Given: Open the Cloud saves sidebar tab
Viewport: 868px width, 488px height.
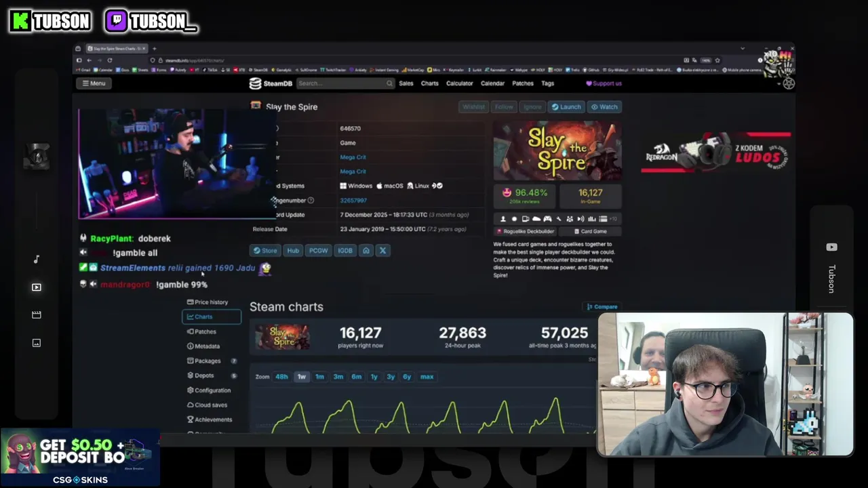Looking at the screenshot, I should pos(211,405).
